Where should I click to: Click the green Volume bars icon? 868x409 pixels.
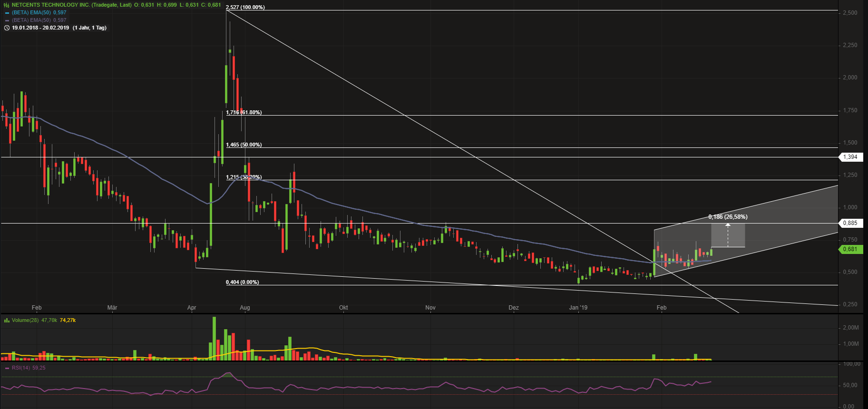[7, 321]
